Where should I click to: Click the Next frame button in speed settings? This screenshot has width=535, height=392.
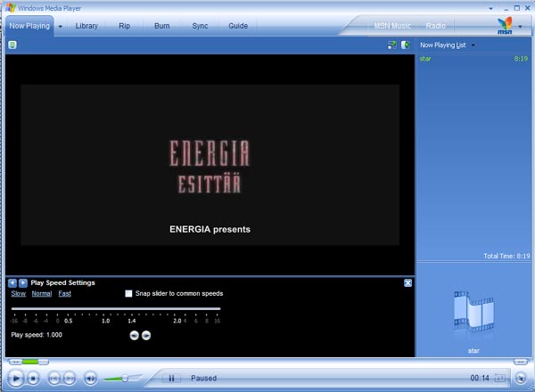[x=146, y=335]
